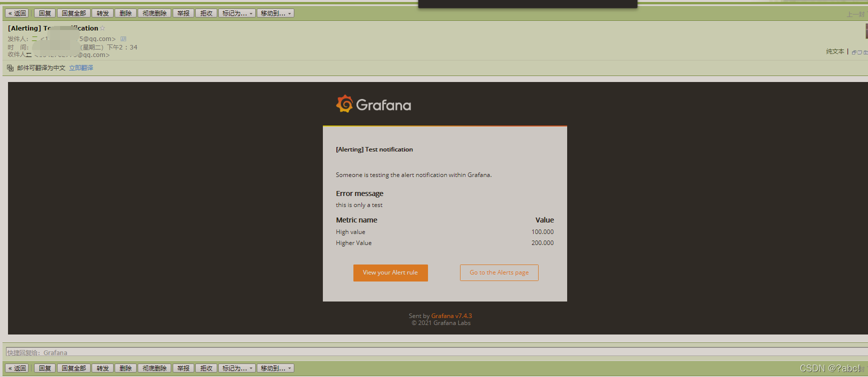Screen dimensions: 868x377
Task: Delete the email with top 删除 button
Action: point(125,13)
